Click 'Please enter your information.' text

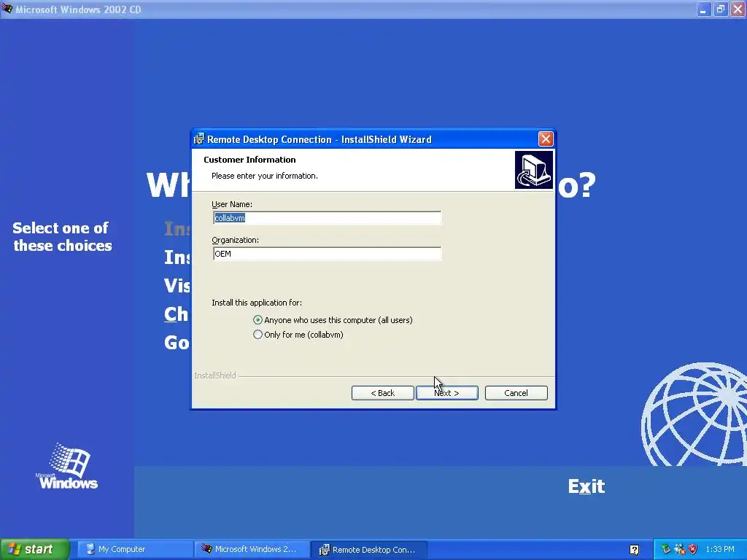(264, 176)
